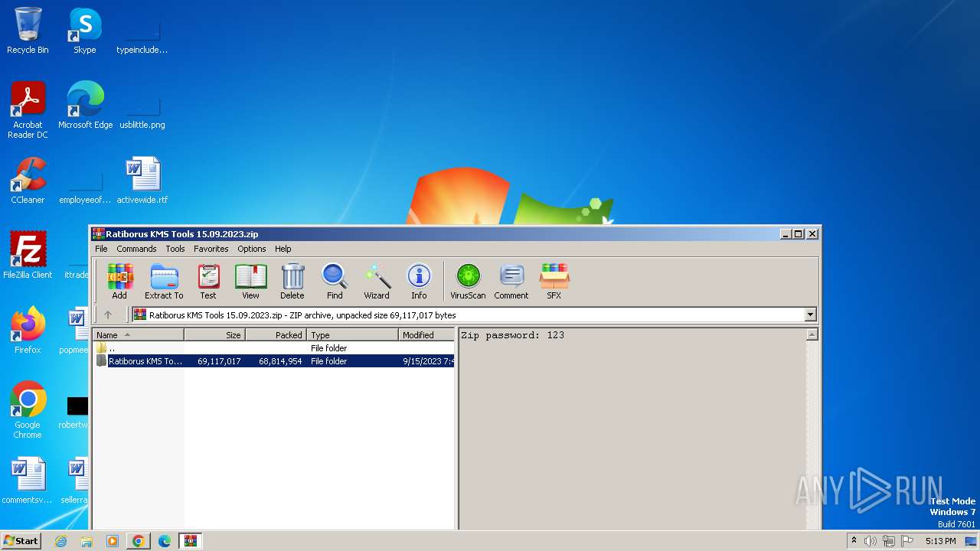Click the Extract To toolbar icon

pyautogui.click(x=164, y=281)
